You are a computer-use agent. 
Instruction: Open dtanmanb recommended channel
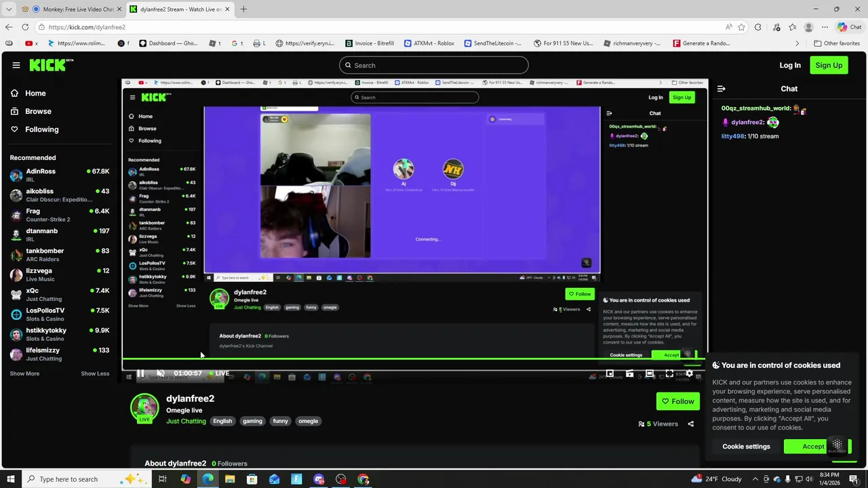click(60, 235)
